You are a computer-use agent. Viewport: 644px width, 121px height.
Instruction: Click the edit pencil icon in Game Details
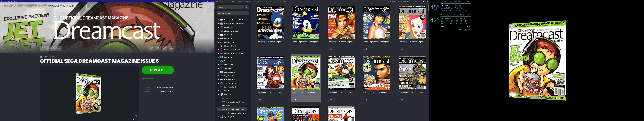coord(151,48)
